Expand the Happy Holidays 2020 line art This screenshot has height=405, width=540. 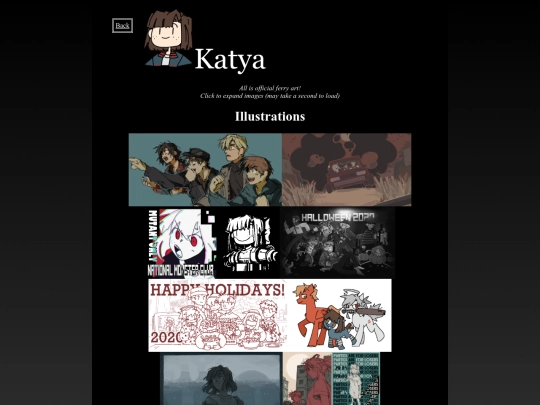(218, 315)
